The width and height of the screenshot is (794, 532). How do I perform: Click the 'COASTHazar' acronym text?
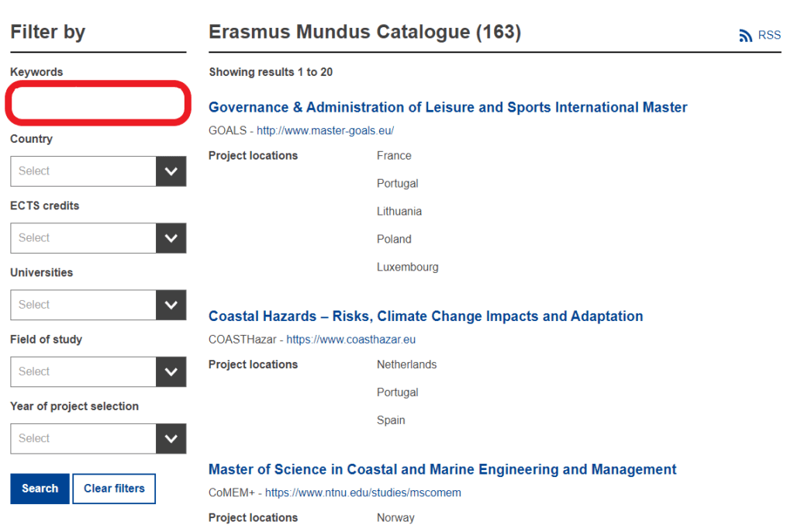(x=243, y=340)
